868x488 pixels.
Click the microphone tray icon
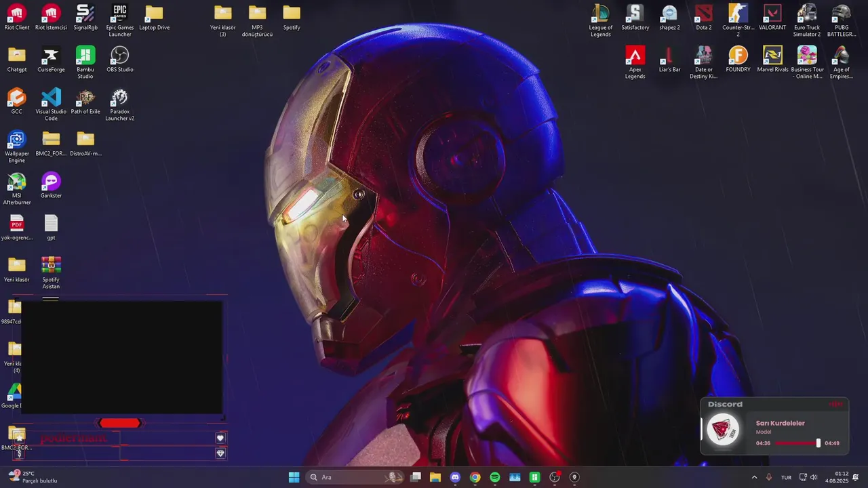768,477
